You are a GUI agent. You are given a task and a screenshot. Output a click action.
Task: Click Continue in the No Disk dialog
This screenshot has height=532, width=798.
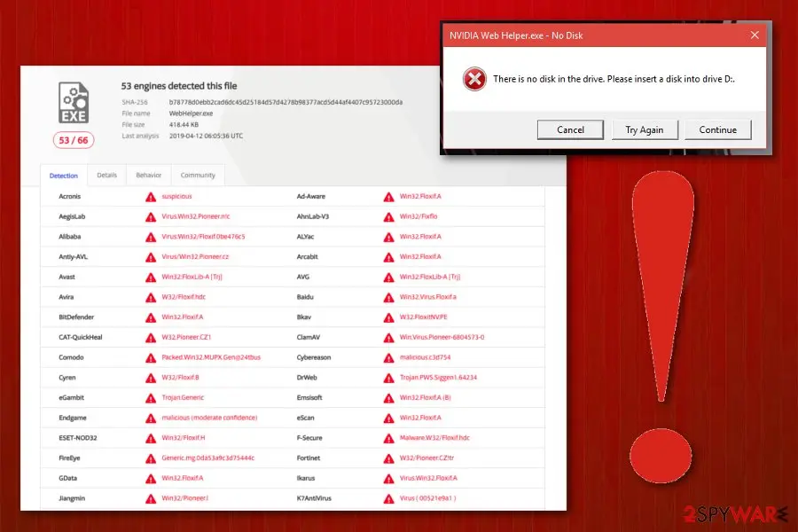(717, 129)
